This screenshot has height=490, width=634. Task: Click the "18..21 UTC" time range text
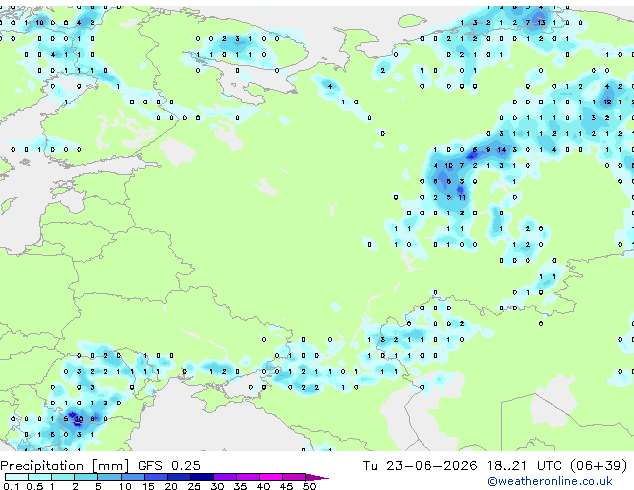[524, 466]
